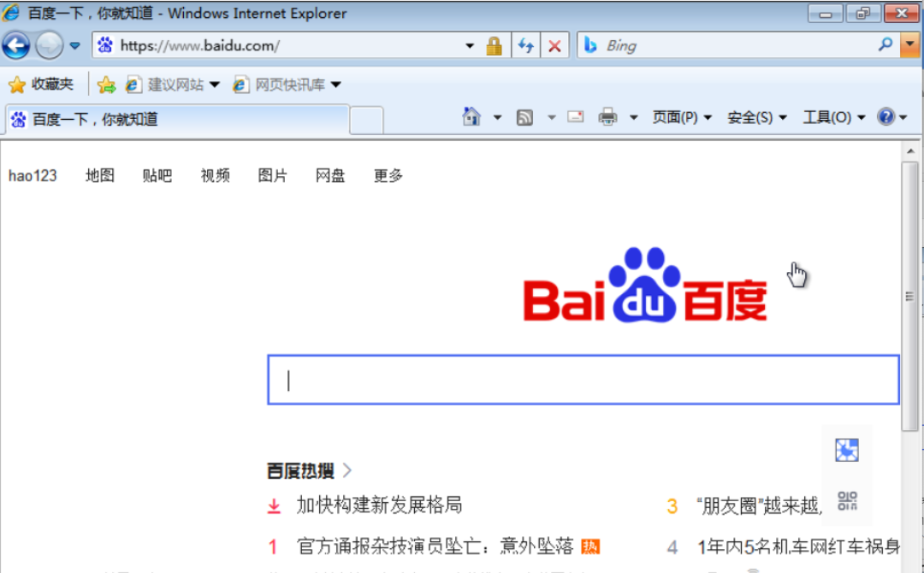Click the Read Mail icon
This screenshot has width=924, height=573.
574,115
